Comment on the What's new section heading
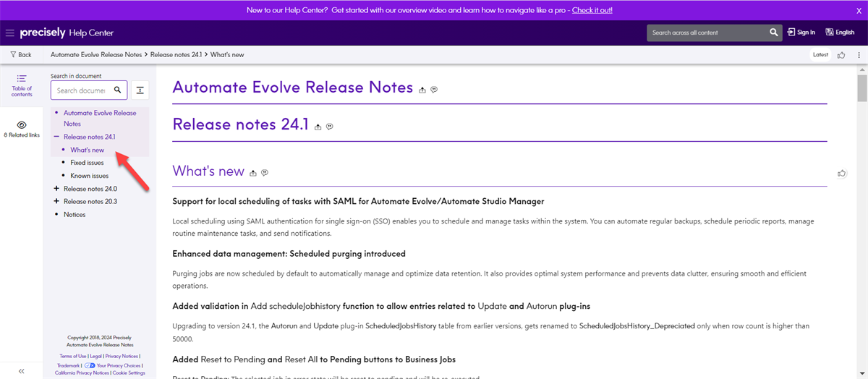The image size is (868, 379). pyautogui.click(x=265, y=173)
